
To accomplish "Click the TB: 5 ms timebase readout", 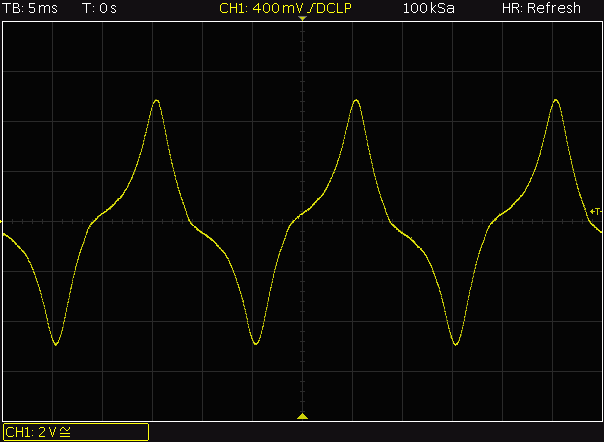I will point(30,8).
